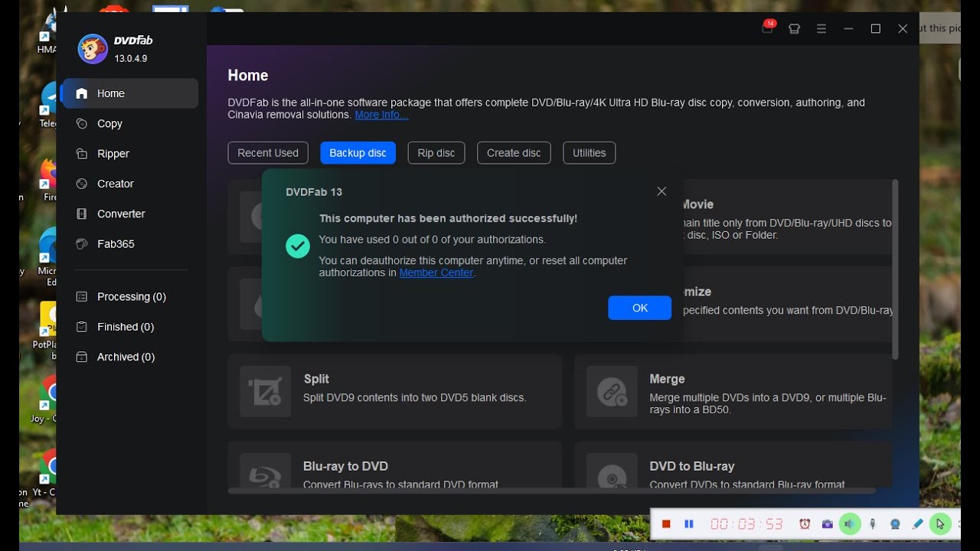
Task: Stop the screen recording
Action: pyautogui.click(x=666, y=524)
